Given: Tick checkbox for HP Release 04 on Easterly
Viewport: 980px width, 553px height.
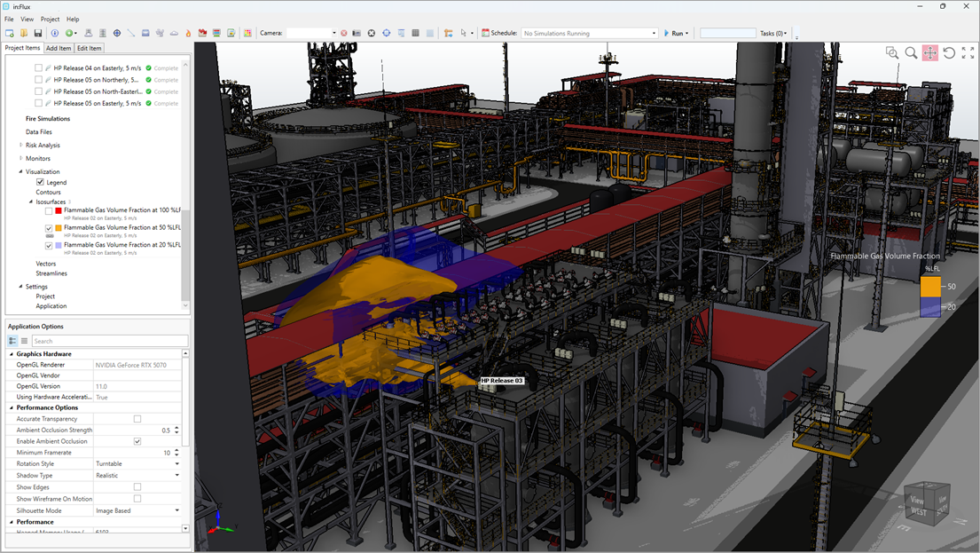Looking at the screenshot, I should pyautogui.click(x=39, y=68).
